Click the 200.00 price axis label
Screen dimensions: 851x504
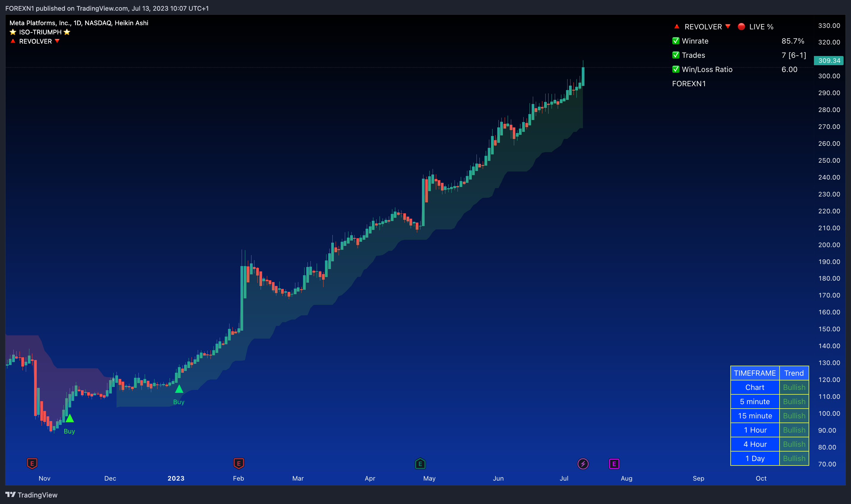coord(829,245)
